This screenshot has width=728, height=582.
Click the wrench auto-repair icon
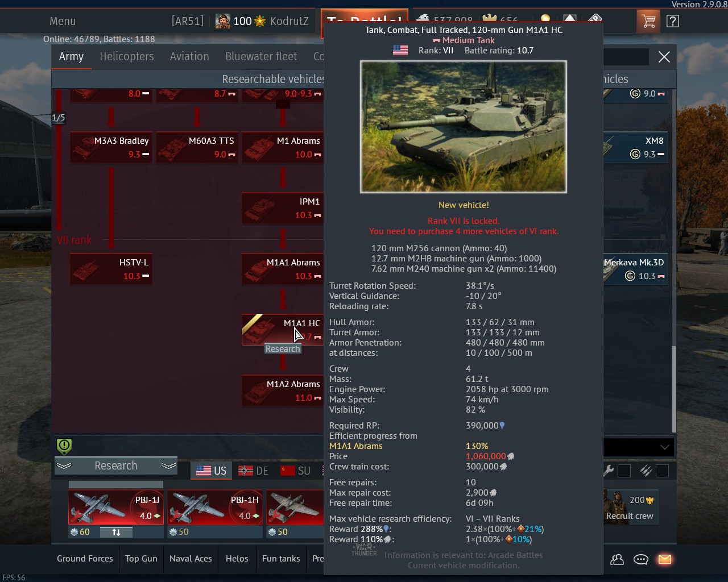click(608, 471)
